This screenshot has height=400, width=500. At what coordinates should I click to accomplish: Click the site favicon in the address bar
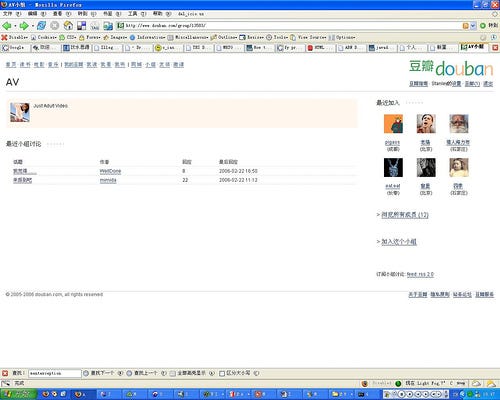121,25
